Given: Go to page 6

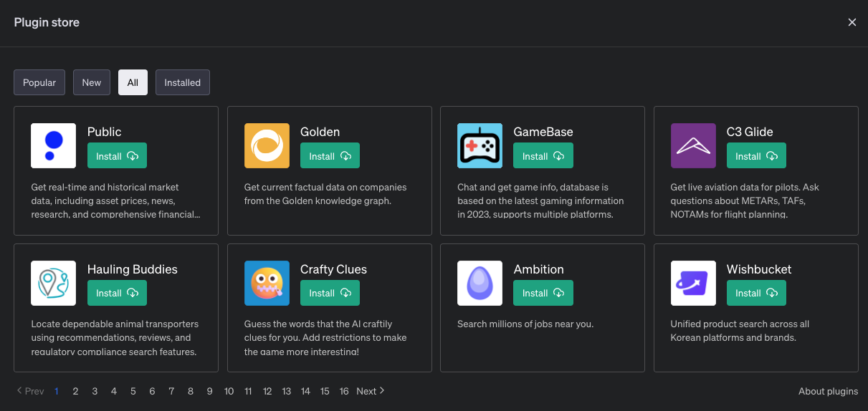Looking at the screenshot, I should pyautogui.click(x=152, y=391).
